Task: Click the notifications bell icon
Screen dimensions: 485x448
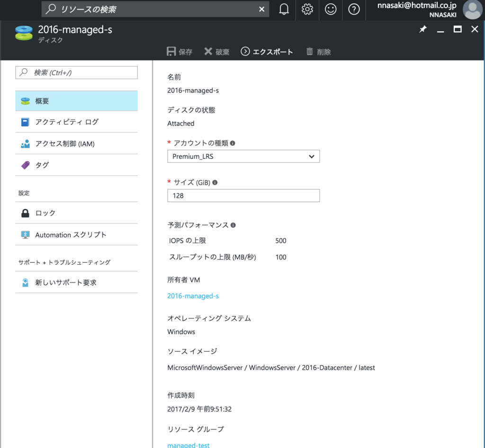Action: coord(284,9)
